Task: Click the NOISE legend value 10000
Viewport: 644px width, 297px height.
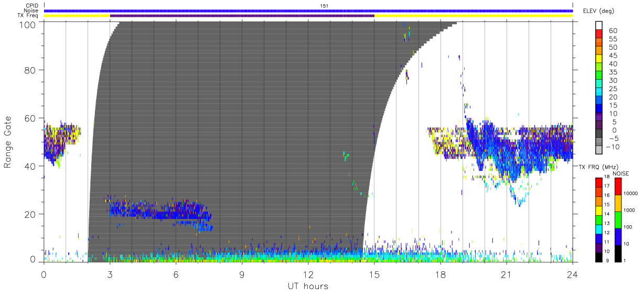Action: 630,193
